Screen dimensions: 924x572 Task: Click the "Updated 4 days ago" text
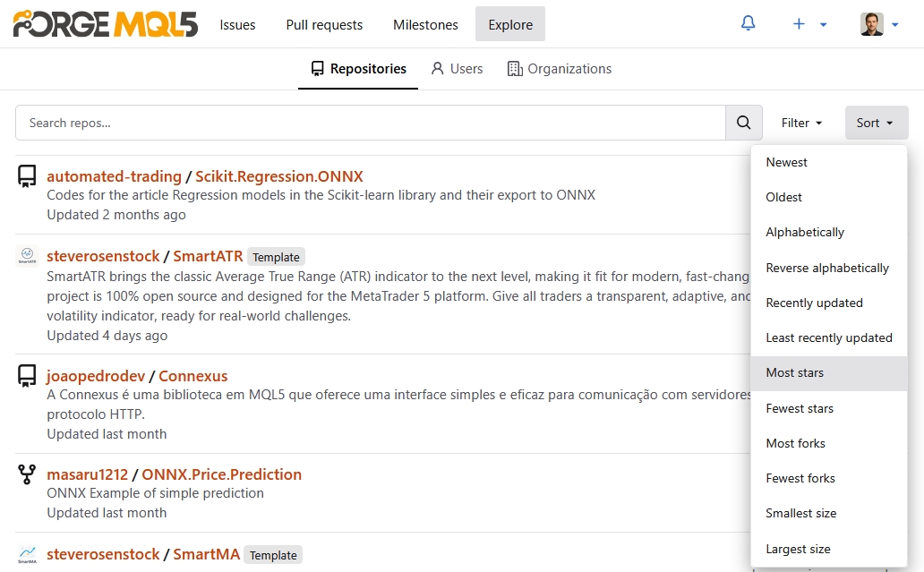[107, 335]
